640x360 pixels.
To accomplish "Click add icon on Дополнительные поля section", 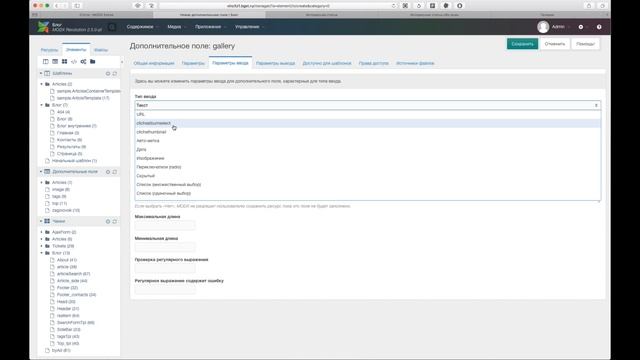I will point(108,172).
